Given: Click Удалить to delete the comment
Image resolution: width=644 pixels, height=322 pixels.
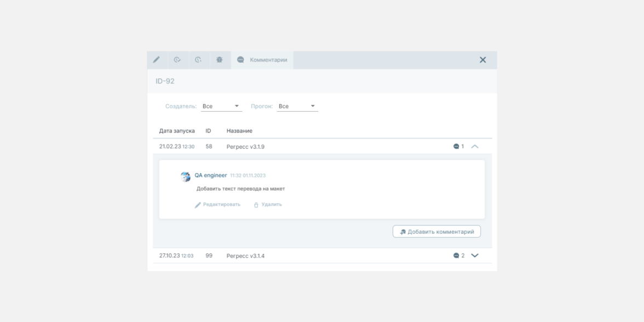Looking at the screenshot, I should pos(268,205).
